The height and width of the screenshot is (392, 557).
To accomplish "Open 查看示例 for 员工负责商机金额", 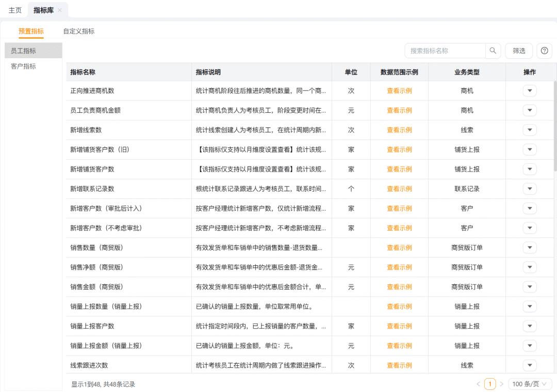I will pyautogui.click(x=399, y=110).
